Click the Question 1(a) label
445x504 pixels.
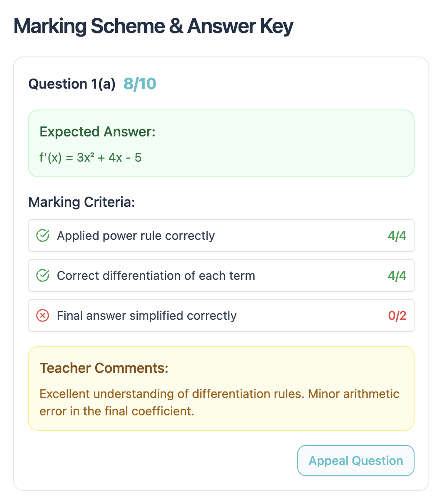(72, 84)
